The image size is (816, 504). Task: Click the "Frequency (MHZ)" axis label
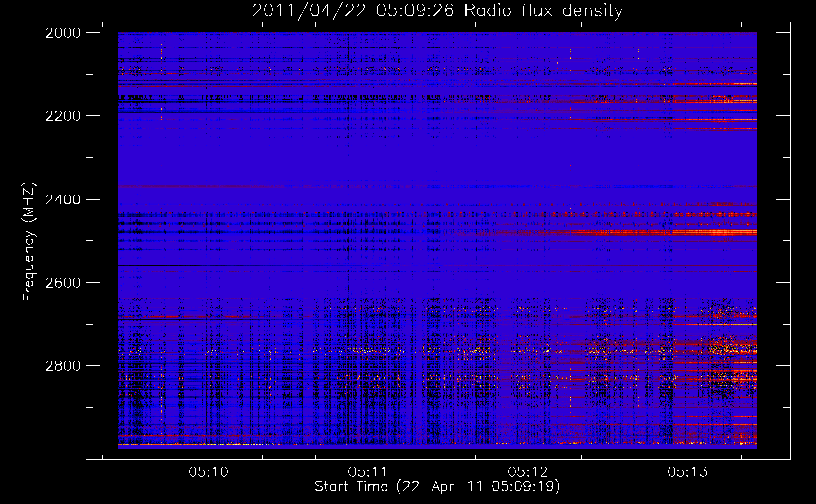[x=29, y=242]
